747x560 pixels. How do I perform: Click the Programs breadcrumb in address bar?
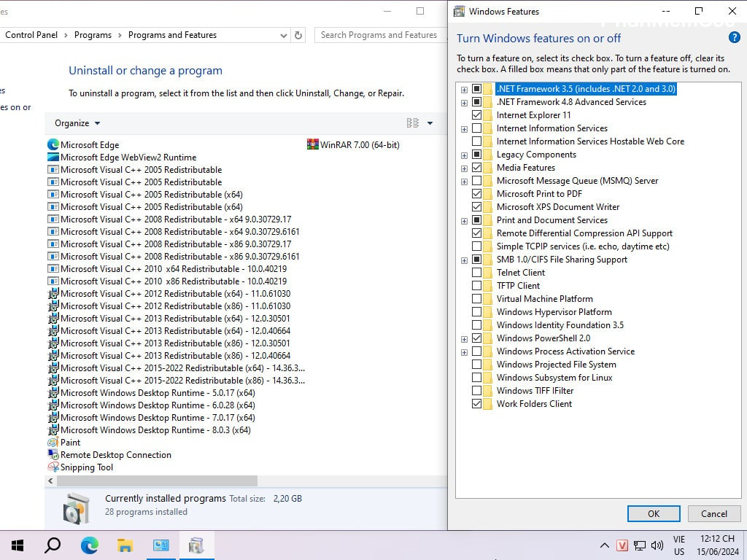[93, 35]
